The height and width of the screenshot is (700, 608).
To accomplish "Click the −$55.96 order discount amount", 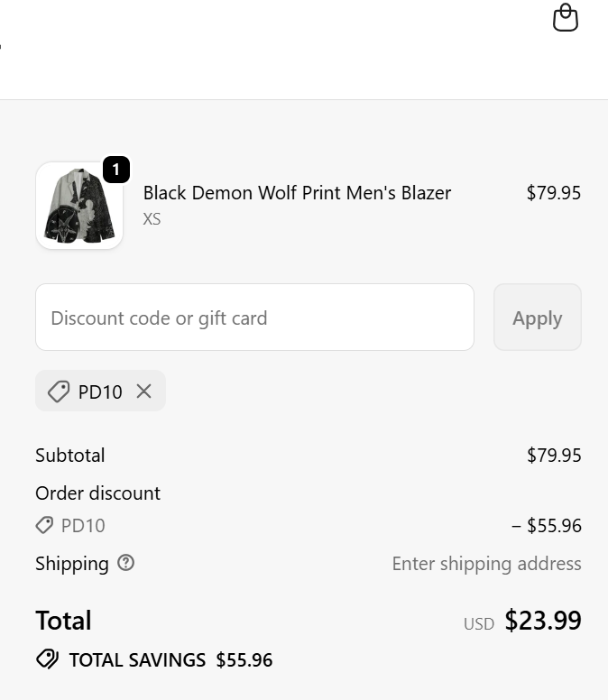I will click(547, 526).
